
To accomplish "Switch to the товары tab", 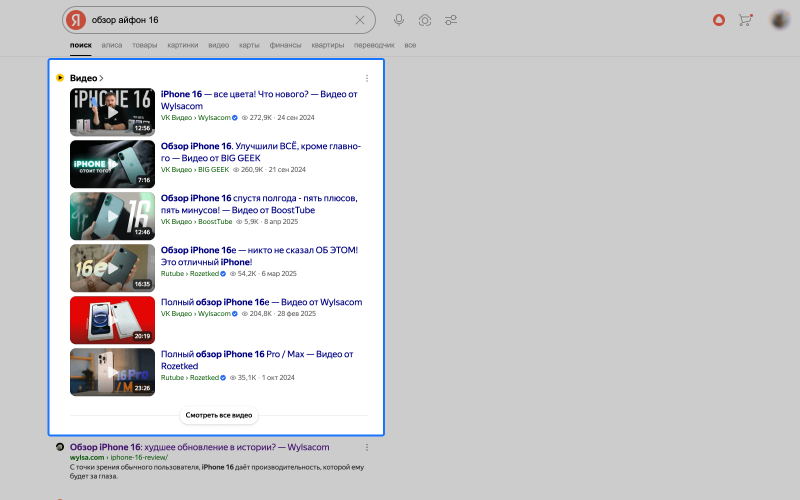I will tap(144, 45).
